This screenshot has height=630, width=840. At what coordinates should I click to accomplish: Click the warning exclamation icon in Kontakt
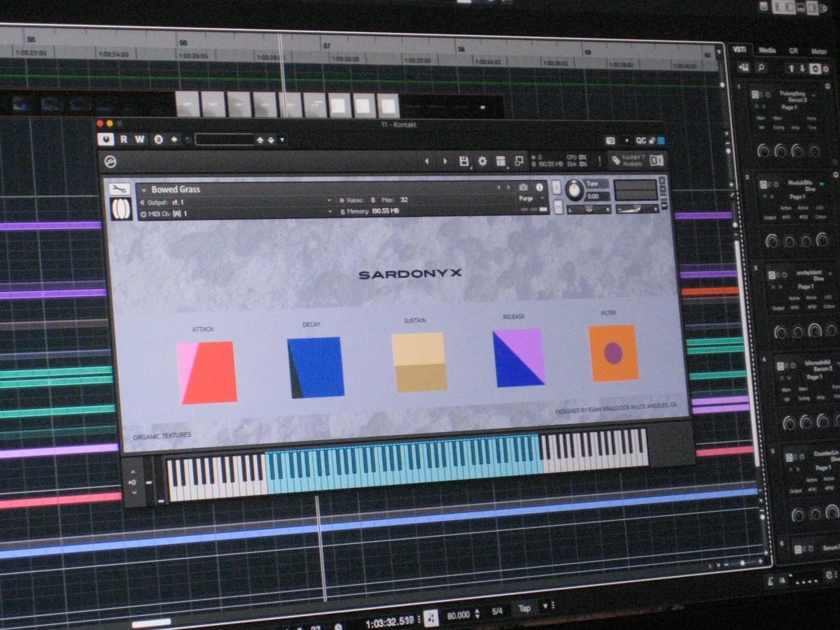point(599,160)
